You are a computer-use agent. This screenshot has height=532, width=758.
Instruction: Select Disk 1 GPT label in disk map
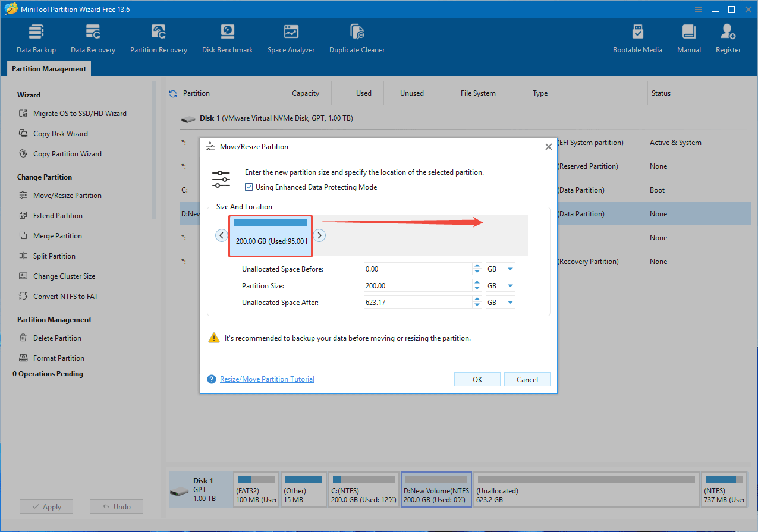click(200, 489)
